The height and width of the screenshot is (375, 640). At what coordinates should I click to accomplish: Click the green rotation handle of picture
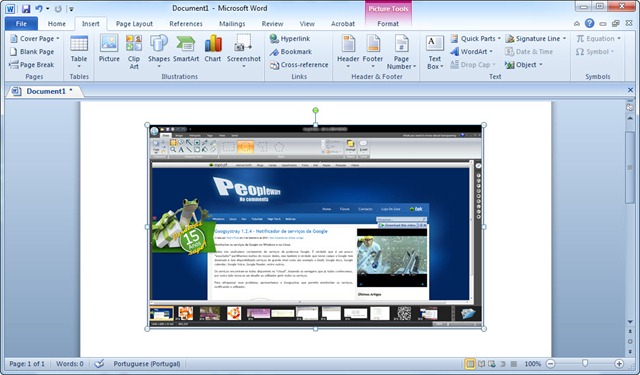coord(316,110)
